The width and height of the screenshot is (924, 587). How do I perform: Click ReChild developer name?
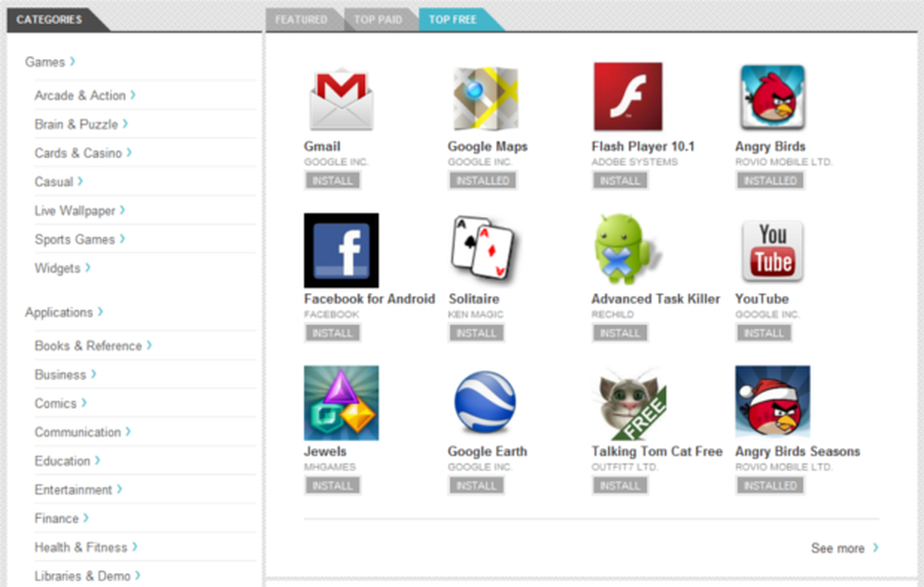click(613, 314)
